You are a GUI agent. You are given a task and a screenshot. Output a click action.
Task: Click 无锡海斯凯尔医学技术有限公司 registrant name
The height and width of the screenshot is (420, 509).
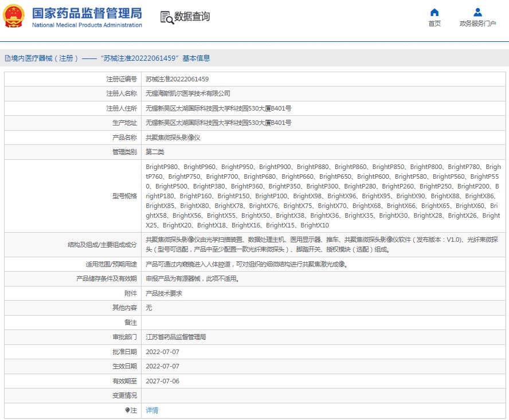[188, 93]
